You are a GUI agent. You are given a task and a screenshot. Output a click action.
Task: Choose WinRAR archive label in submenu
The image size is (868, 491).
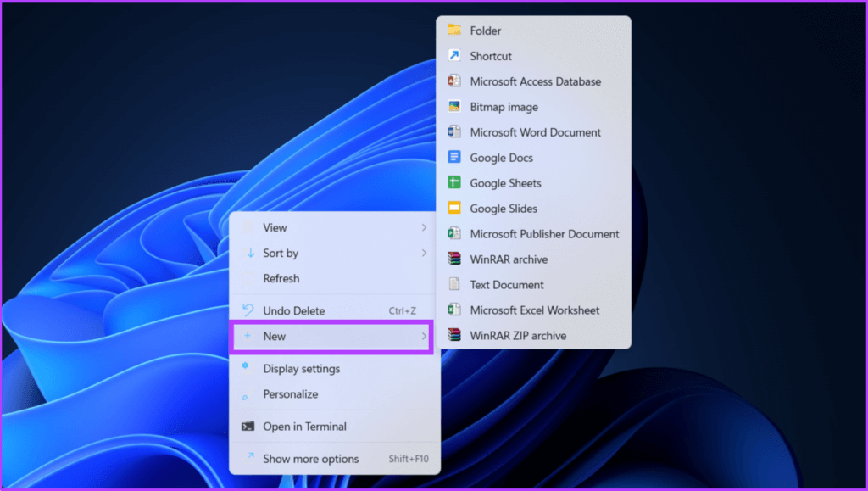(509, 259)
